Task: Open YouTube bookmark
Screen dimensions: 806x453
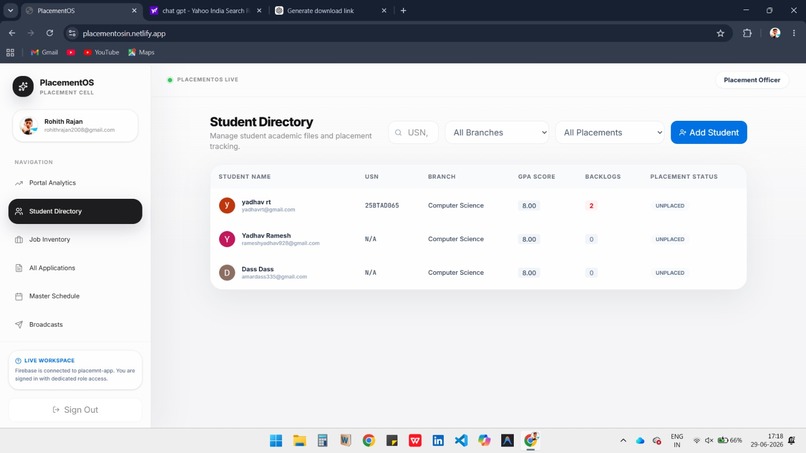Action: [x=101, y=52]
